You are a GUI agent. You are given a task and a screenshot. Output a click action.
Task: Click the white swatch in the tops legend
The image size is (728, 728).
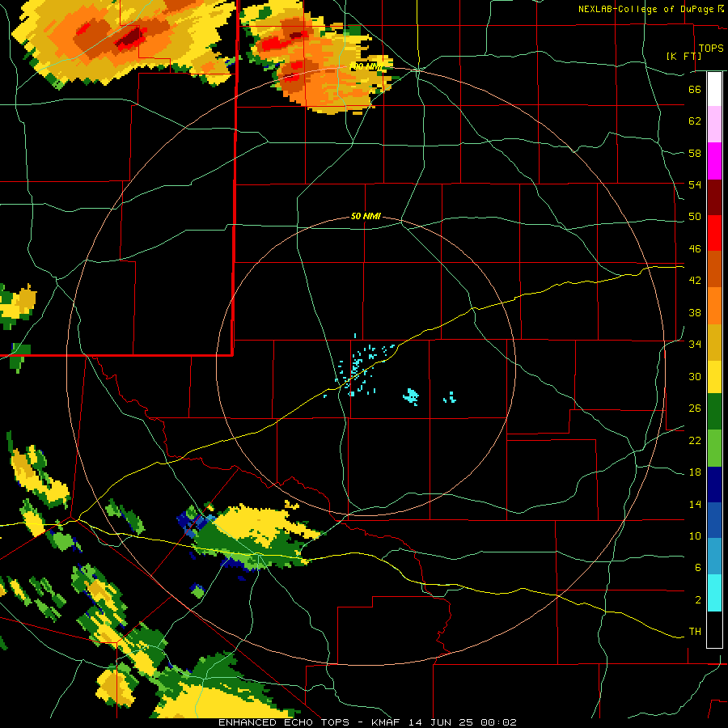[714, 89]
